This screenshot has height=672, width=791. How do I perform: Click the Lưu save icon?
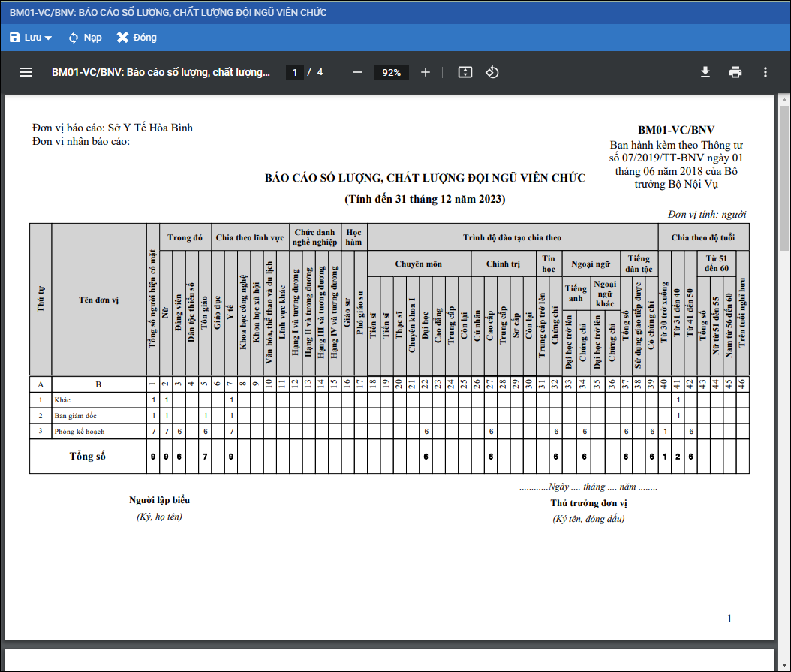(15, 38)
